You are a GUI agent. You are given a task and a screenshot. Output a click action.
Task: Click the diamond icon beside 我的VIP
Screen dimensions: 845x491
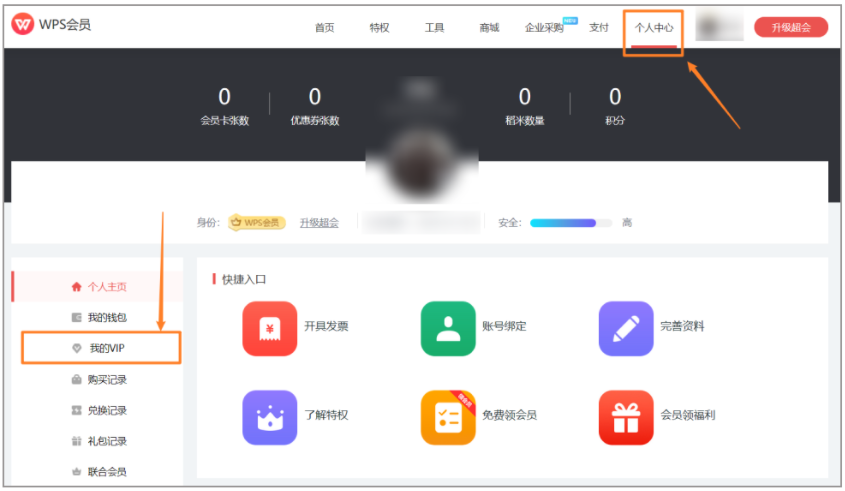point(77,348)
